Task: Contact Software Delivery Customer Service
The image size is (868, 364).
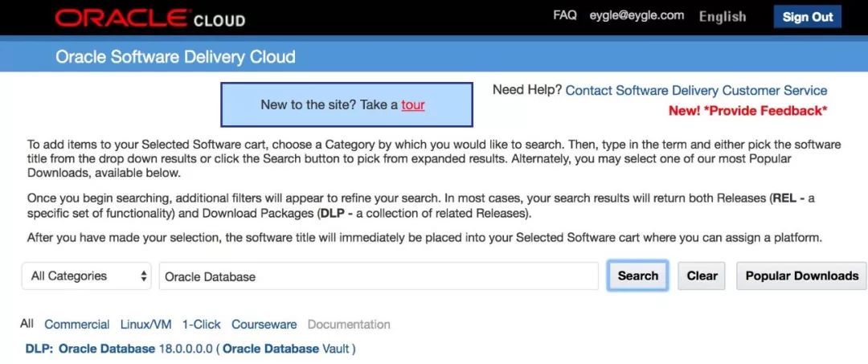Action: click(696, 91)
